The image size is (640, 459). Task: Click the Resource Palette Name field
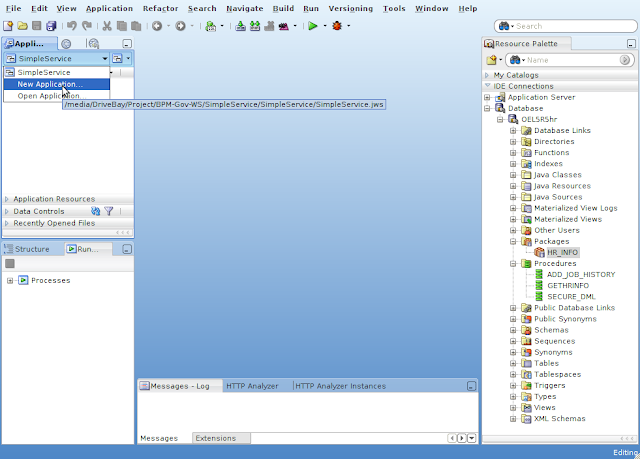coord(571,60)
